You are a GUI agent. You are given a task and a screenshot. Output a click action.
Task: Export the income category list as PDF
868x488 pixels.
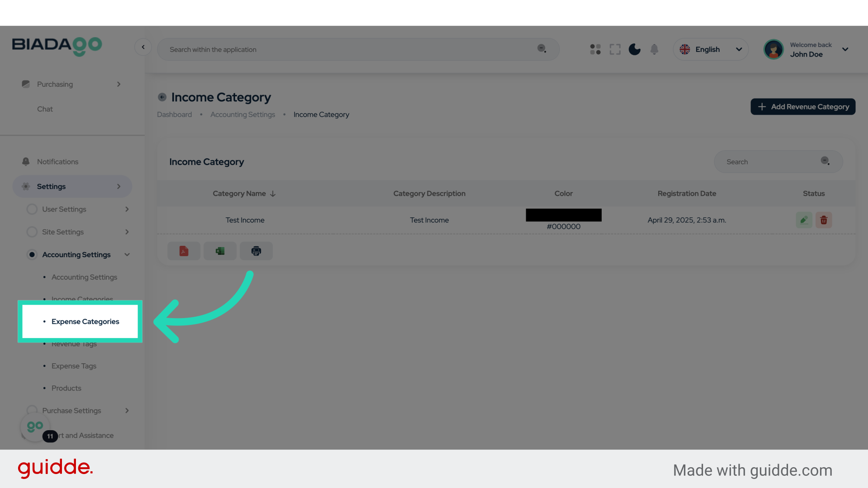point(184,251)
